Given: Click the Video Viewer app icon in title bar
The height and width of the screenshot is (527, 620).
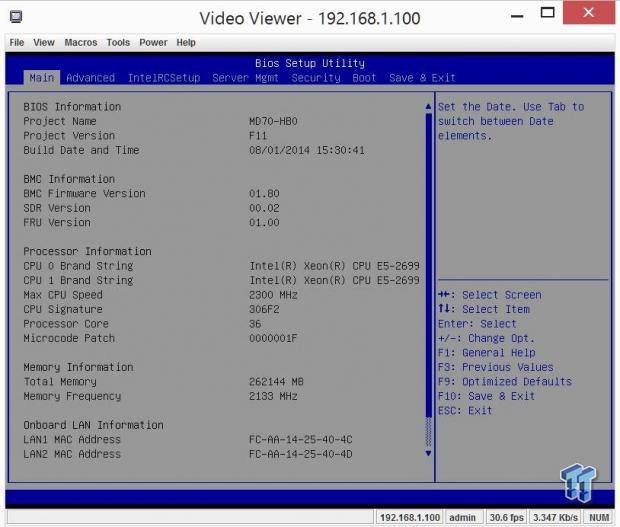Looking at the screenshot, I should point(16,17).
